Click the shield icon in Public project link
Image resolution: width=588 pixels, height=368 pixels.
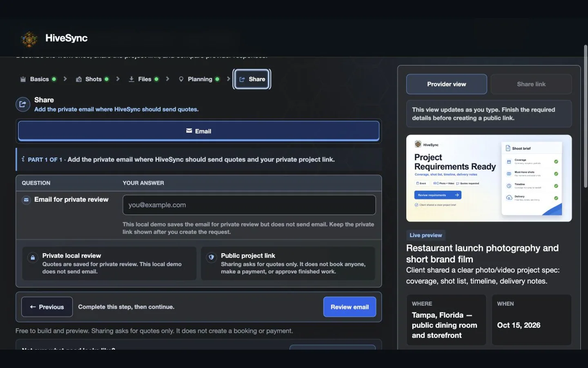211,258
